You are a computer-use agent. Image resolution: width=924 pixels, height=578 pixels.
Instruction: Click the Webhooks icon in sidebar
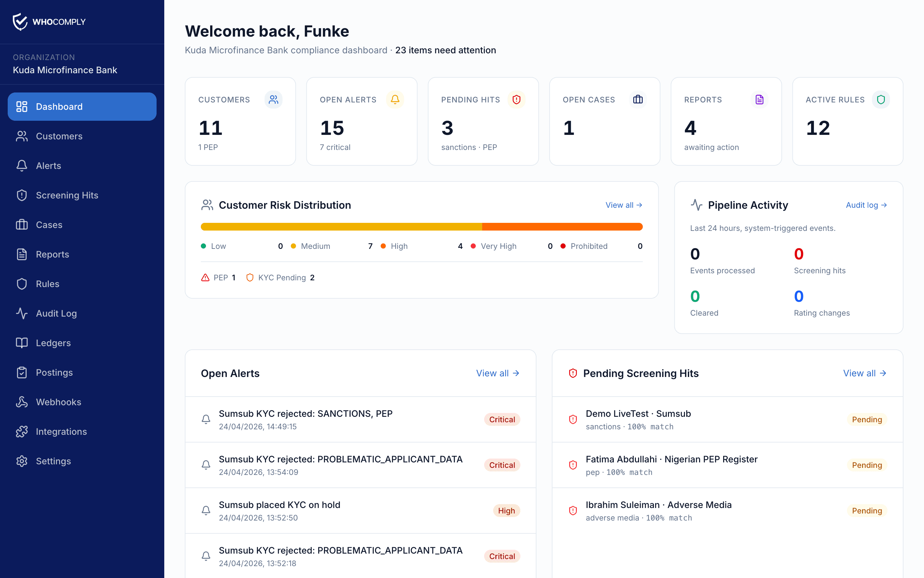[x=22, y=402]
